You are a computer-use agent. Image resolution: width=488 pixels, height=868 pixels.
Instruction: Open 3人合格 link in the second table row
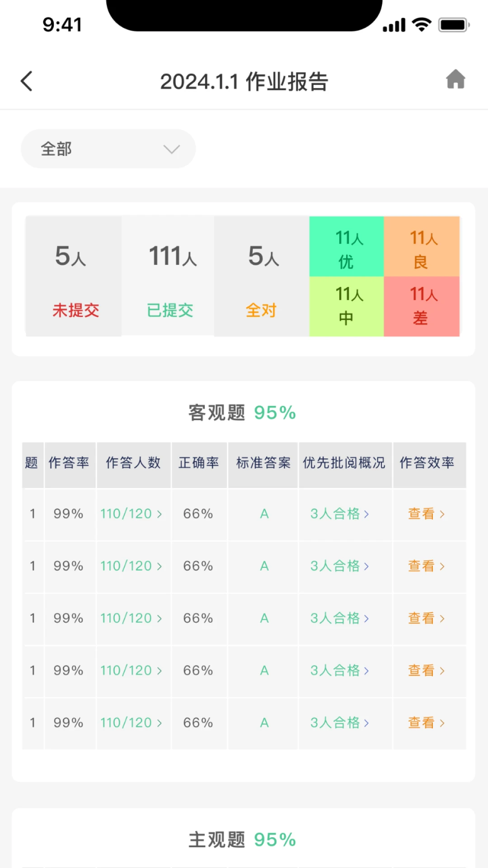pyautogui.click(x=339, y=566)
